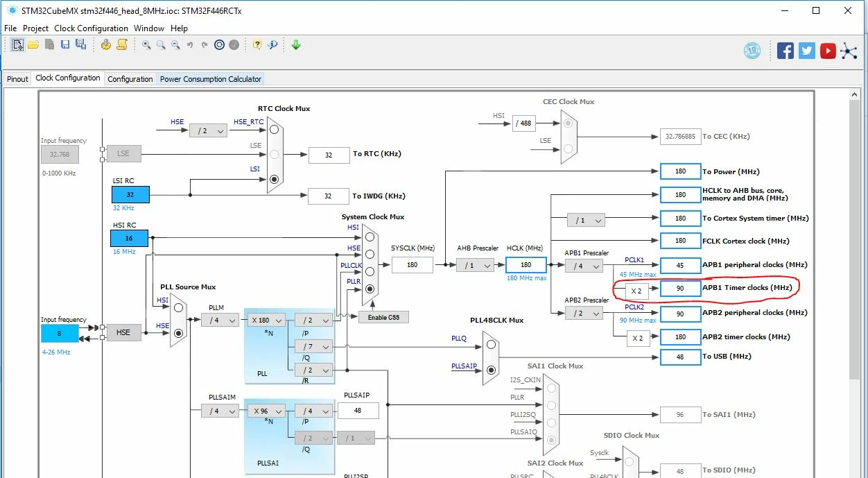868x478 pixels.
Task: Switch to the Configuration tab
Action: coord(130,79)
